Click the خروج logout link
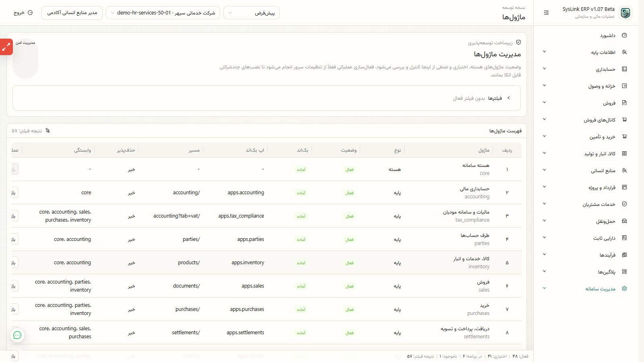The width and height of the screenshot is (644, 362). coord(23,13)
